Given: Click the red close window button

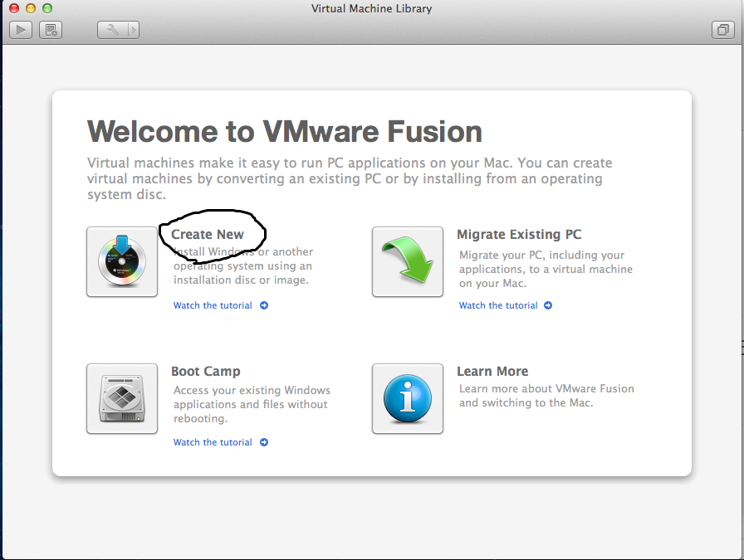Looking at the screenshot, I should (14, 8).
